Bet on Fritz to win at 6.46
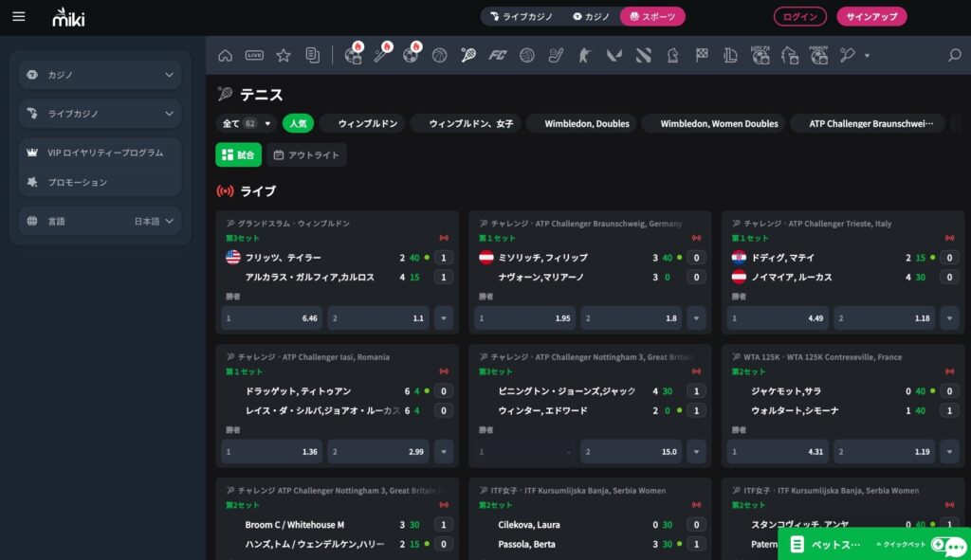Image resolution: width=971 pixels, height=560 pixels. pos(272,318)
